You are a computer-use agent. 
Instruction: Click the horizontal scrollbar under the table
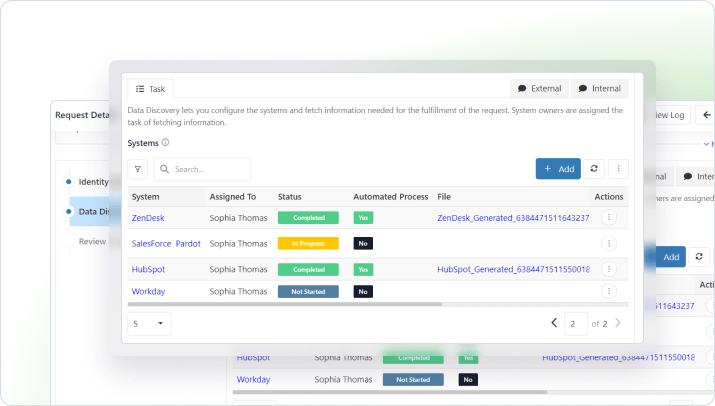click(285, 304)
